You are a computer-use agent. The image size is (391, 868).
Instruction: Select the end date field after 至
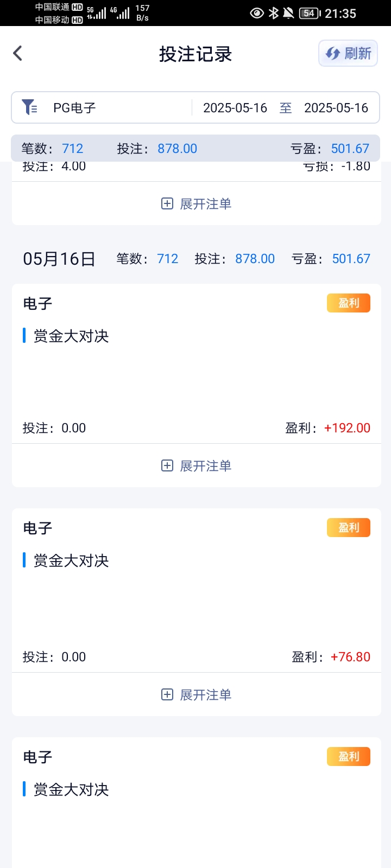pyautogui.click(x=336, y=108)
